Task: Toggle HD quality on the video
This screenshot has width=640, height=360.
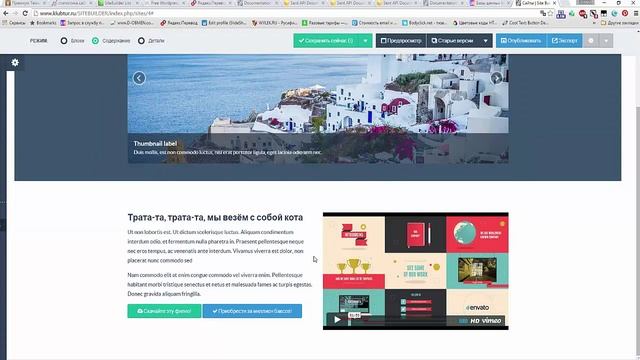Action: tap(475, 321)
